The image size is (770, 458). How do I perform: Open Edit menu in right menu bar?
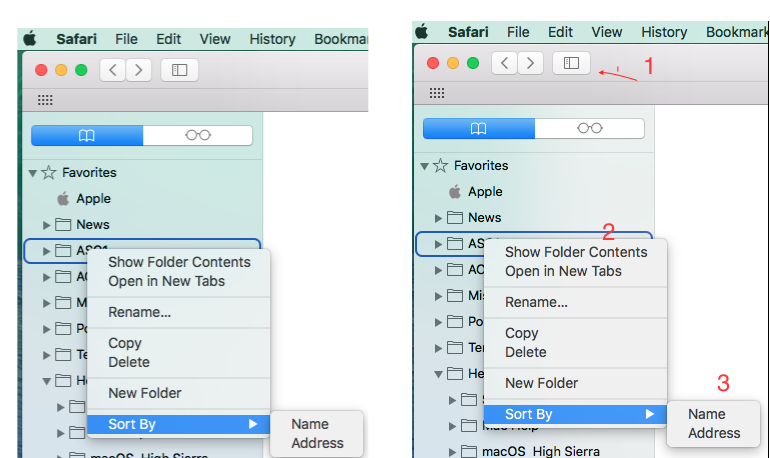560,32
